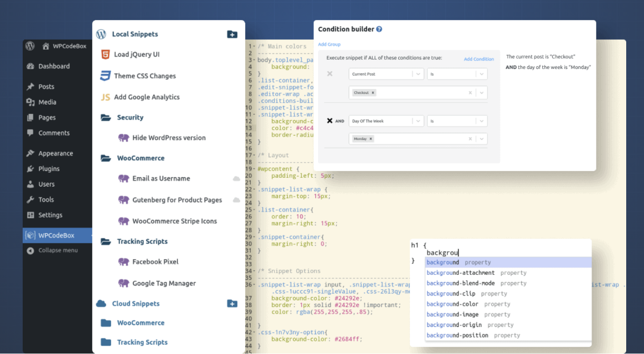Open Load jQuery UI snippet

pos(137,55)
